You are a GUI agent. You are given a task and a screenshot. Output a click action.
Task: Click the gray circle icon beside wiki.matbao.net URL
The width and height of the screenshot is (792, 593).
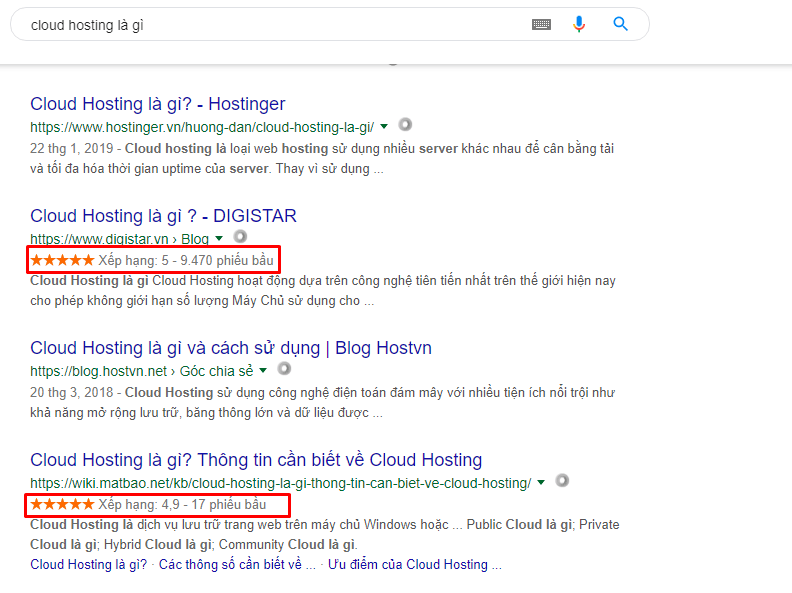(x=562, y=480)
